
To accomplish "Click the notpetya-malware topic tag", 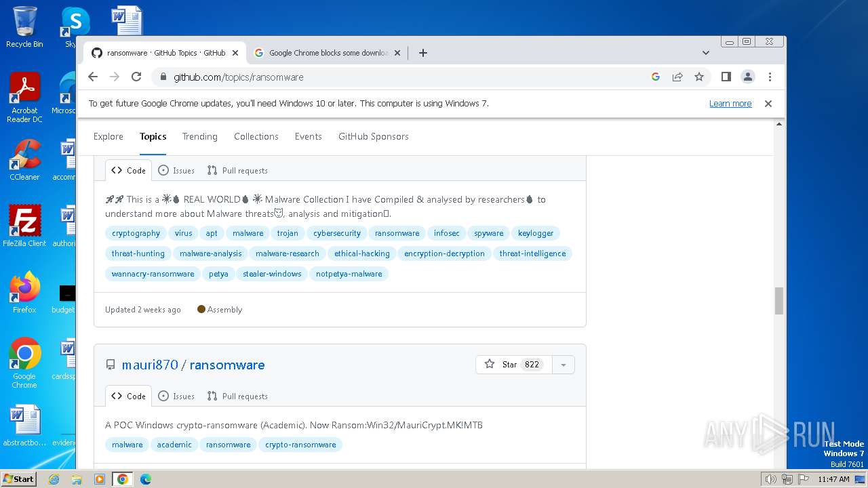I will [349, 274].
